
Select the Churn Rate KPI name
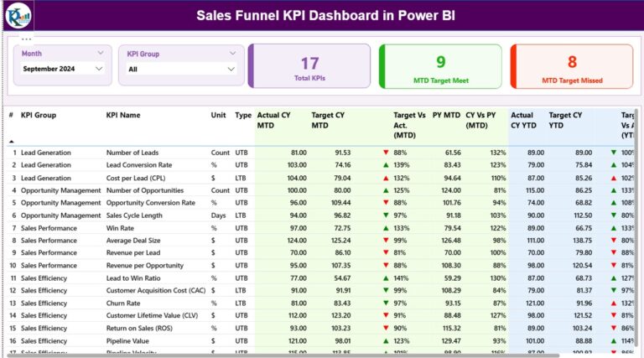[x=122, y=304]
